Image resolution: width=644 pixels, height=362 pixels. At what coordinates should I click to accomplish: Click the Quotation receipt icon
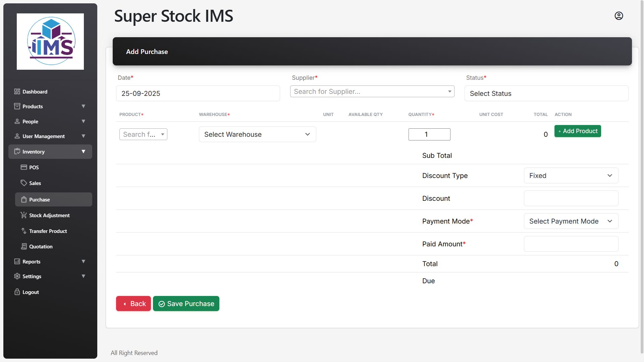24,246
